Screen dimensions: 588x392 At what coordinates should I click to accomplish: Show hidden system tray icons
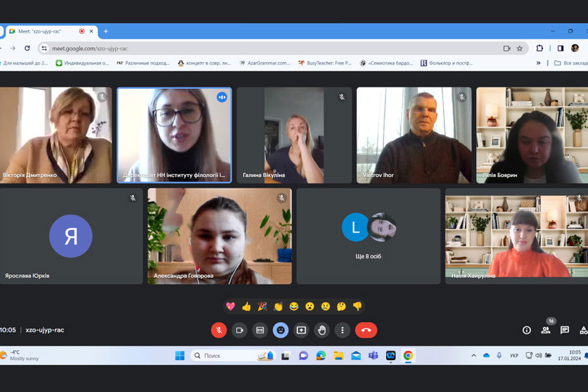474,355
